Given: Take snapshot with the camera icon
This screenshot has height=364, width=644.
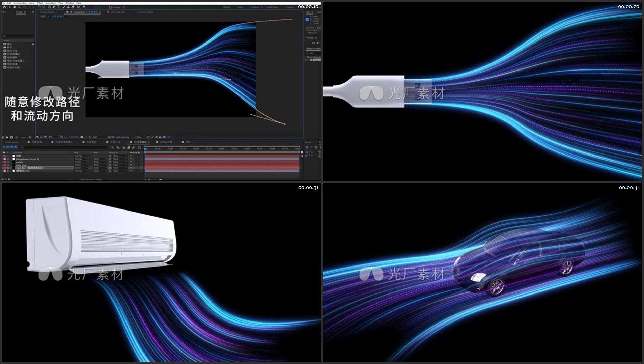Looking at the screenshot, I should [82, 137].
